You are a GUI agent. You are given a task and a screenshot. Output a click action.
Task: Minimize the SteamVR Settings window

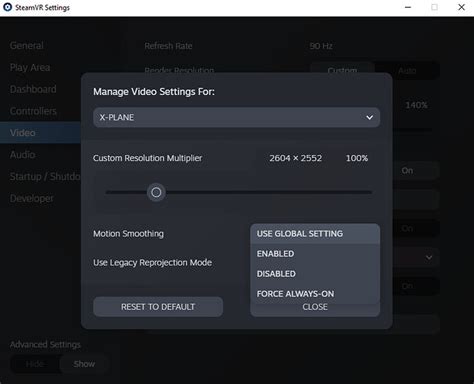pyautogui.click(x=408, y=7)
